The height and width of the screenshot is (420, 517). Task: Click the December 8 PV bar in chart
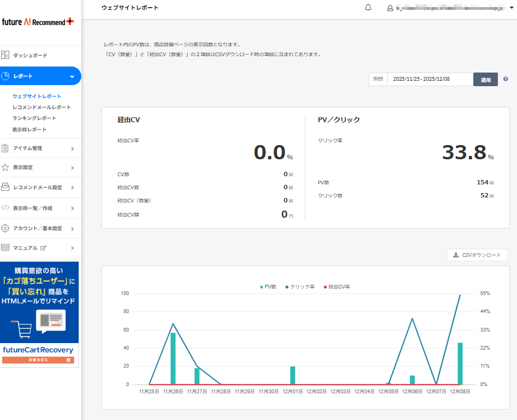(x=460, y=363)
